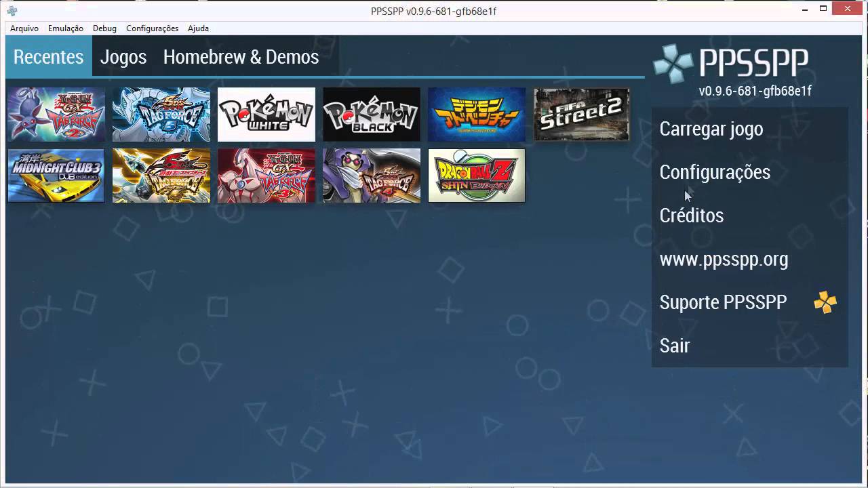Launch Midnight Club 3 DUB Edition
The image size is (868, 488).
point(56,176)
